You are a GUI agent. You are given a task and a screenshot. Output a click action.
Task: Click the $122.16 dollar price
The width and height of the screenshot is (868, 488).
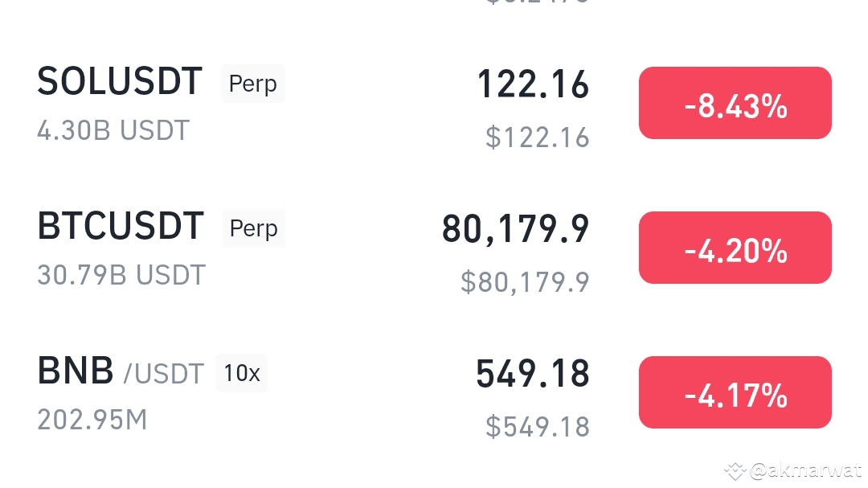tap(538, 137)
